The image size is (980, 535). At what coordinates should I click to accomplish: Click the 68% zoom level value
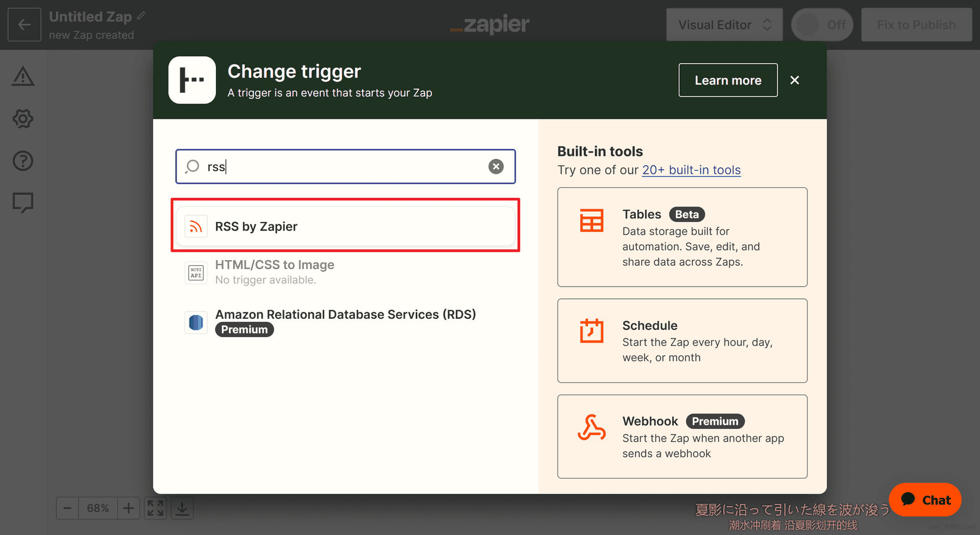[97, 508]
